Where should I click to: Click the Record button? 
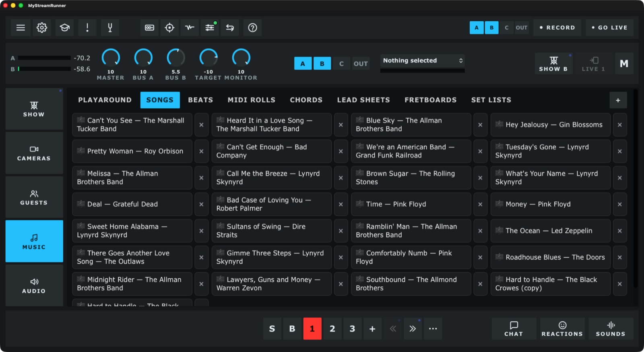pos(557,28)
